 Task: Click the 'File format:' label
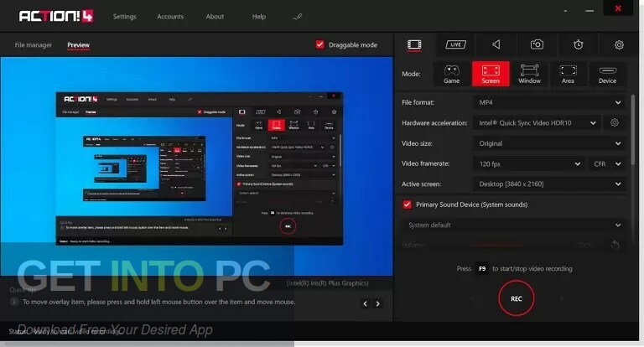point(418,102)
